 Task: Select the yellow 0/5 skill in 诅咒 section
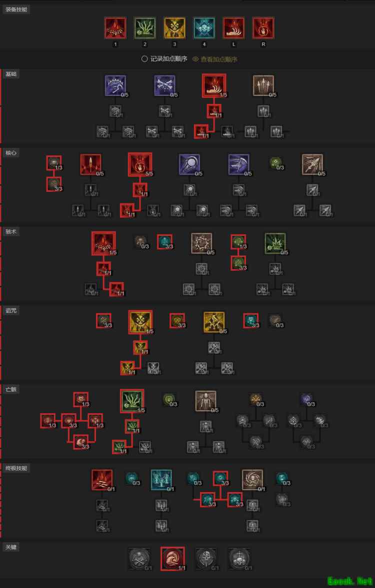[x=214, y=322]
